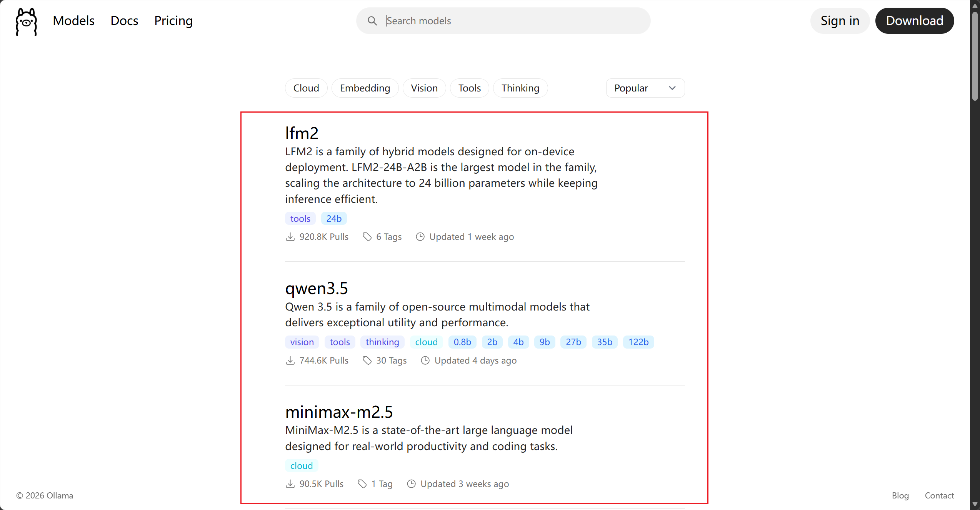
Task: Open the qwen3.5 model link
Action: click(316, 288)
